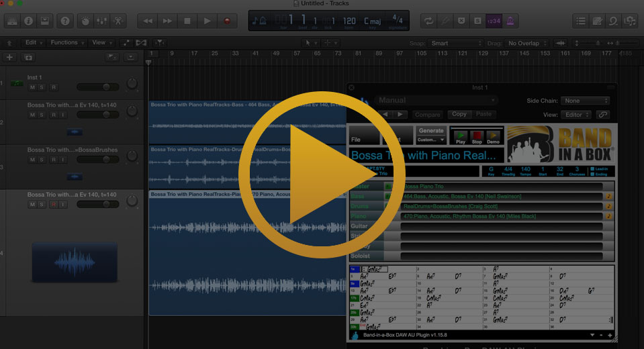Click the duplicate track button
644x349 pixels.
[x=28, y=58]
